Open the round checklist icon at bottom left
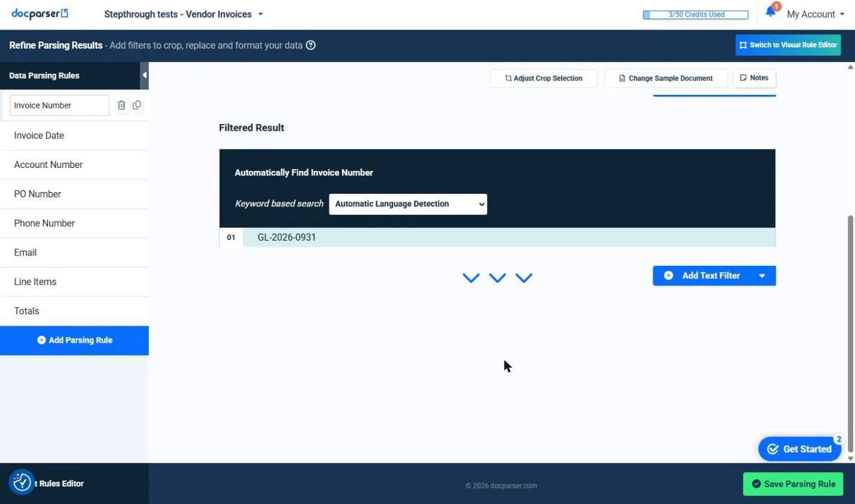855x504 pixels. click(x=22, y=482)
